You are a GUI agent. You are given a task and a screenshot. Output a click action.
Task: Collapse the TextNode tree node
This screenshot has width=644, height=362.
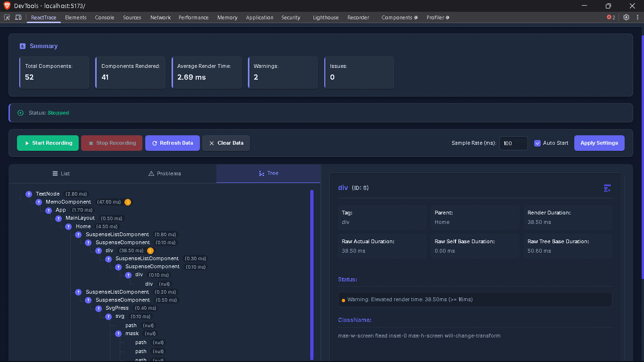coord(29,194)
